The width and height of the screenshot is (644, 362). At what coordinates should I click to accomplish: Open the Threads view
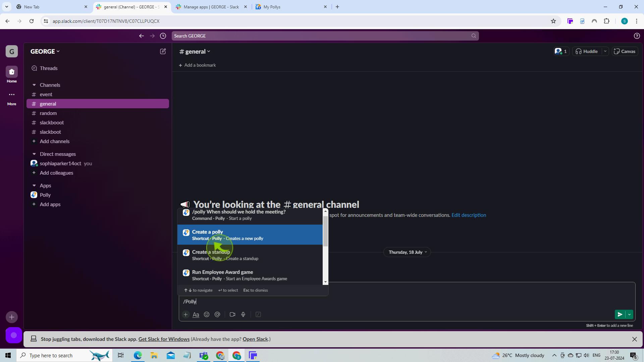tap(98, 68)
